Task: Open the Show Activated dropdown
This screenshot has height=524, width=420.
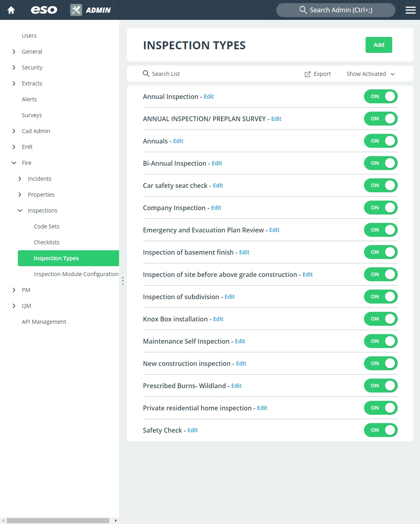Action: [370, 74]
